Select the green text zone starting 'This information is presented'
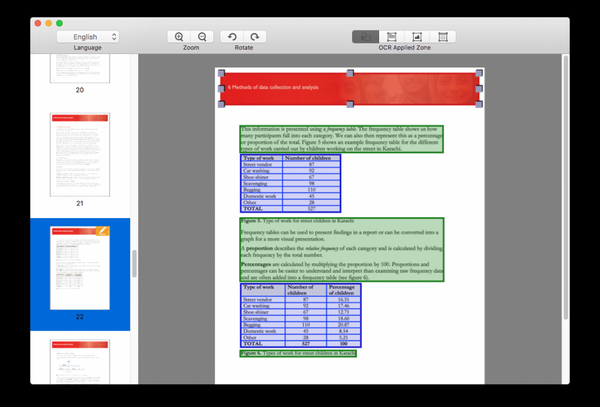600x407 pixels. (x=341, y=139)
